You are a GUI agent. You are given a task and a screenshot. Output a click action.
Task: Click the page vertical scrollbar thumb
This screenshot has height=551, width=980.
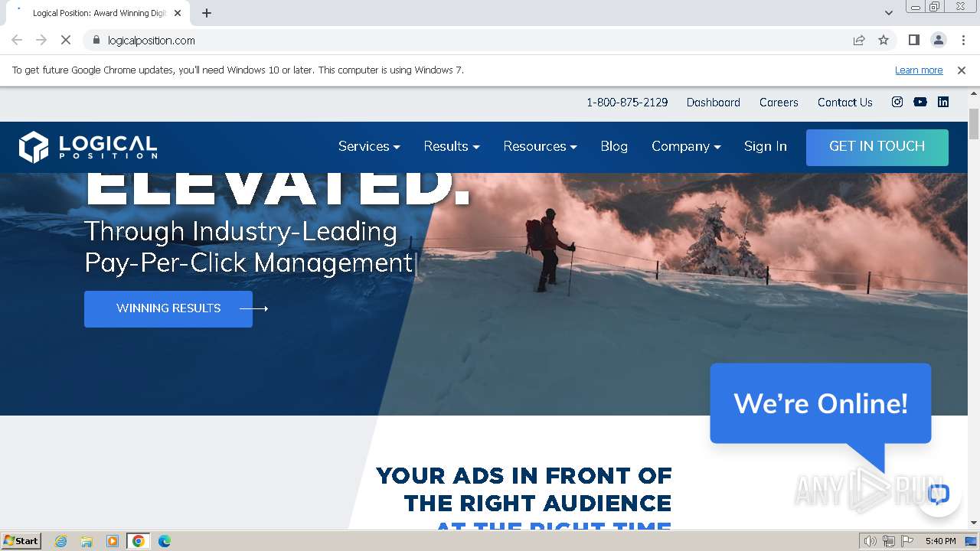974,124
